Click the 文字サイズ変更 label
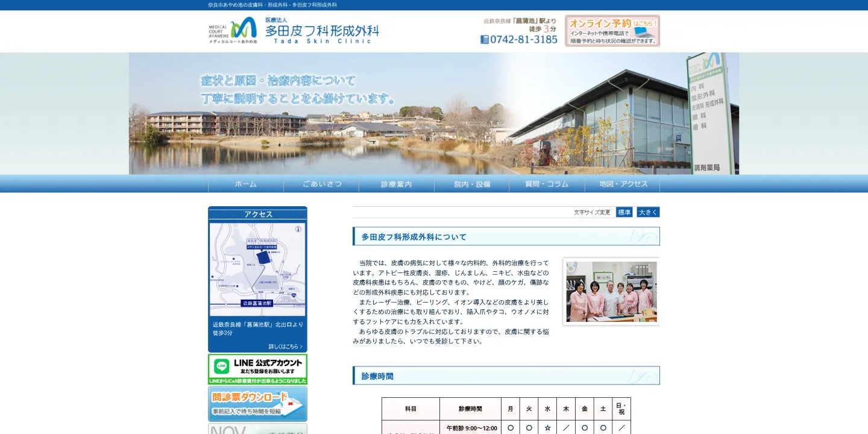Screen dimensions: 868x434 pyautogui.click(x=592, y=212)
